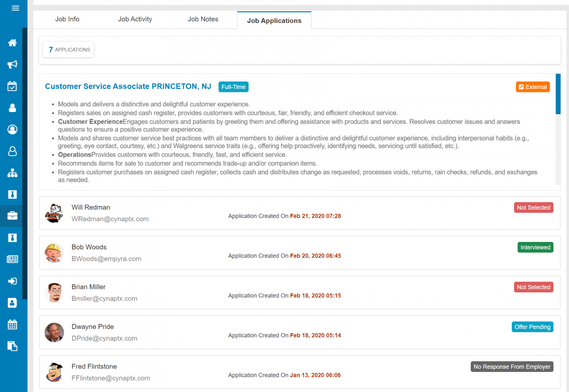Open the Job Activity tab
This screenshot has width=569, height=392.
(135, 19)
